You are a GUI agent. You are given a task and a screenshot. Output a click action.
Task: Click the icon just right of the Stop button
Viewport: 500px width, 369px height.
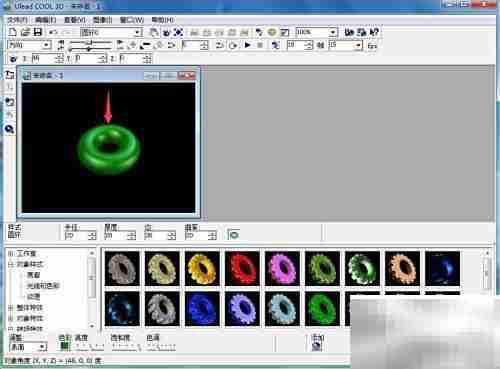(275, 45)
